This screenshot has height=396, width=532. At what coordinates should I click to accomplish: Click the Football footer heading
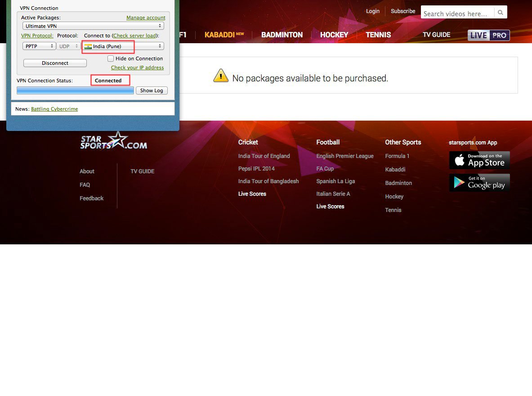(x=328, y=142)
